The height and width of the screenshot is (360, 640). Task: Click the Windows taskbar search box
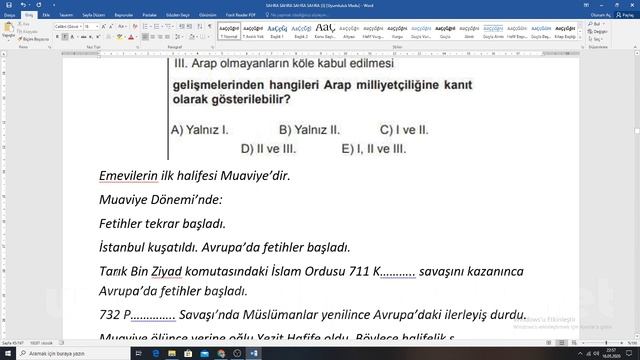pos(73,353)
